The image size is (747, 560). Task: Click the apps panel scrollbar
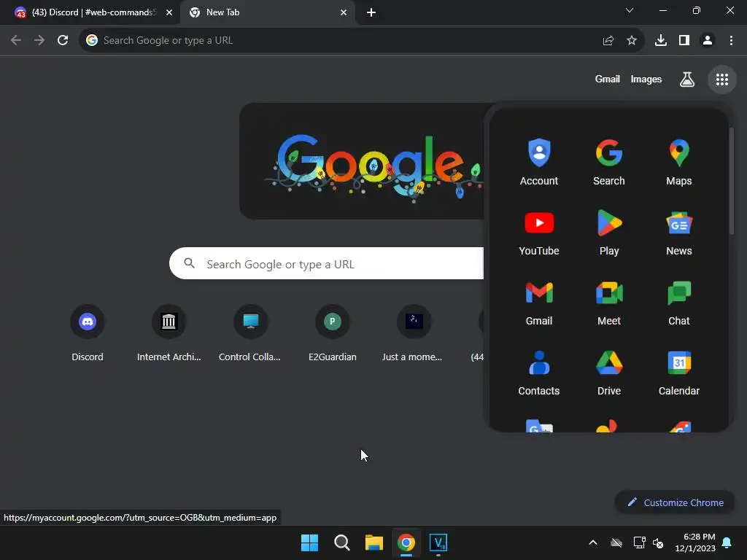(x=732, y=181)
